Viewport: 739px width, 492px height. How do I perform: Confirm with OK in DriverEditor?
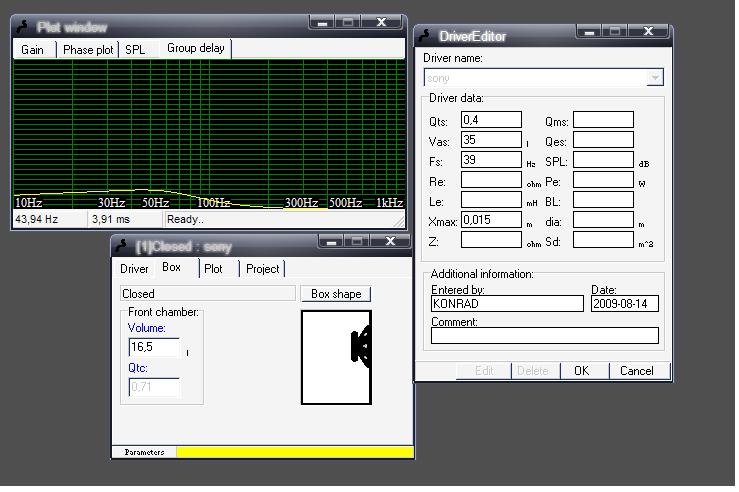581,371
